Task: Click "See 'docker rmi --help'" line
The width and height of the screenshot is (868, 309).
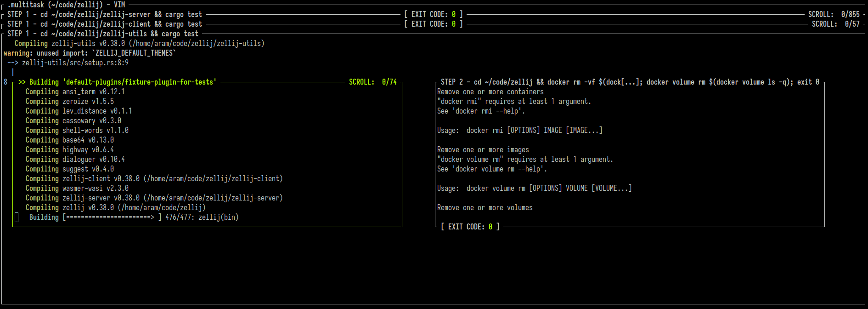Action: [481, 111]
